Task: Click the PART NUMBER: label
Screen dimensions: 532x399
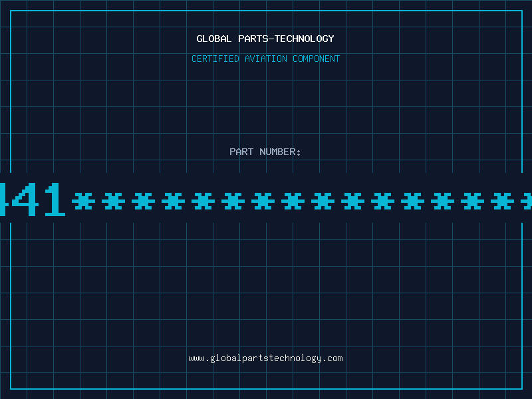Action: [x=265, y=152]
